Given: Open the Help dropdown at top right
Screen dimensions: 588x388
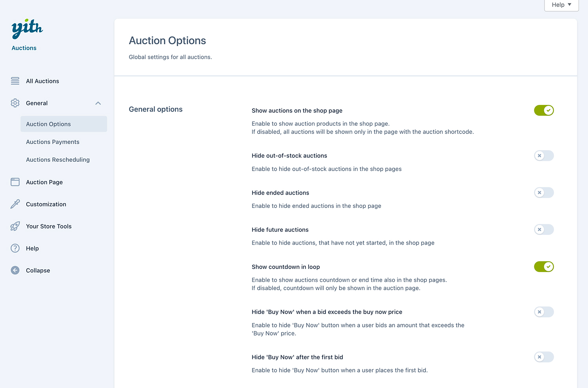Looking at the screenshot, I should (x=561, y=5).
